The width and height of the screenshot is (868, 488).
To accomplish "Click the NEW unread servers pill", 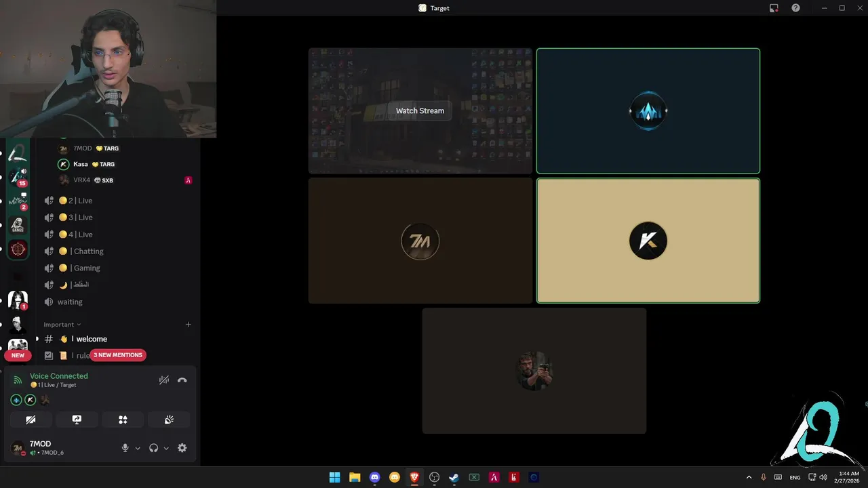I will 18,355.
